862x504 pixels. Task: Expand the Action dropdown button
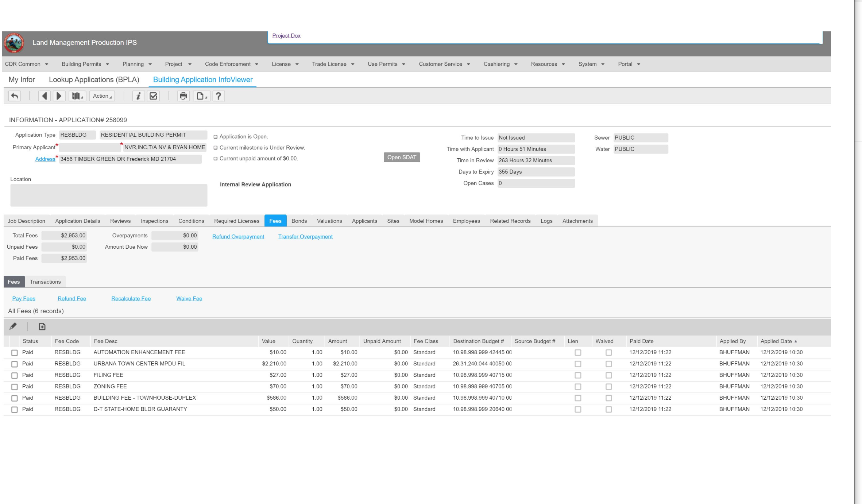(x=102, y=96)
